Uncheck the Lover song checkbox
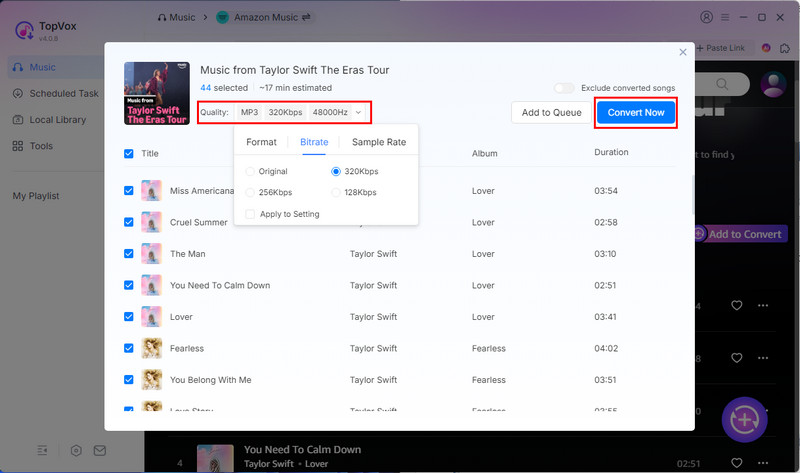The height and width of the screenshot is (473, 800). pos(129,317)
